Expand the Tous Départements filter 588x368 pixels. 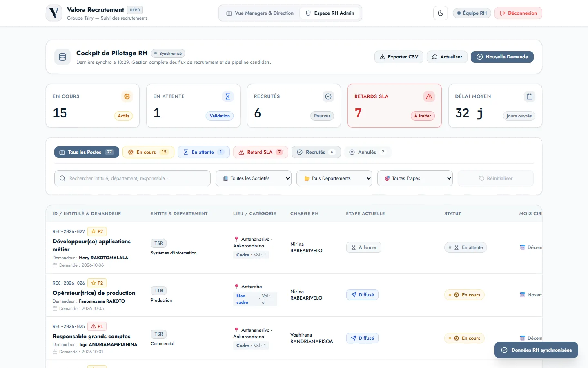(x=334, y=178)
